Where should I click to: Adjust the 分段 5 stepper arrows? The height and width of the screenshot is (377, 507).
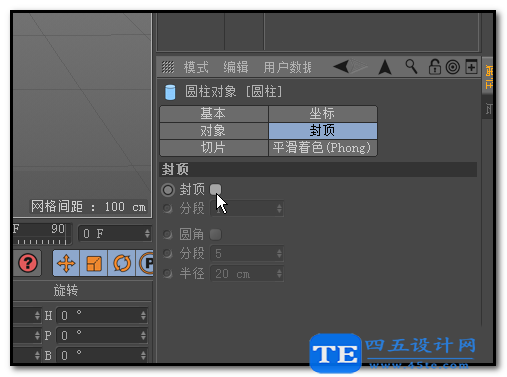coord(279,254)
